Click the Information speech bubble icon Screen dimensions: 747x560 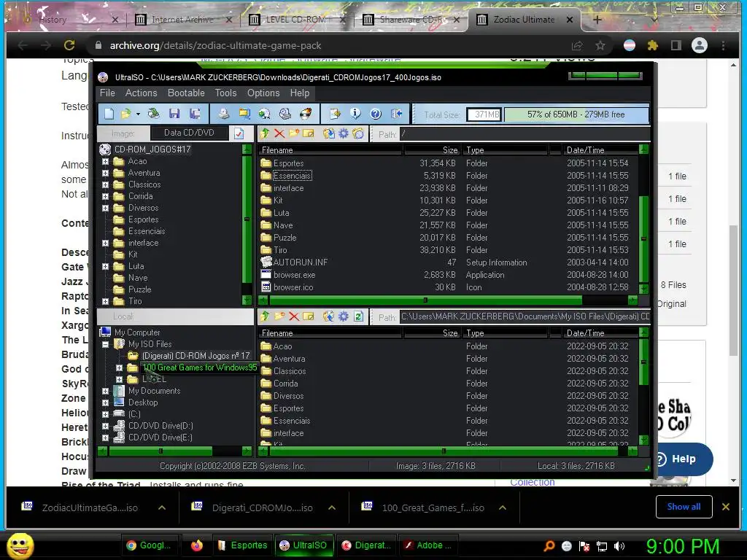(355, 114)
